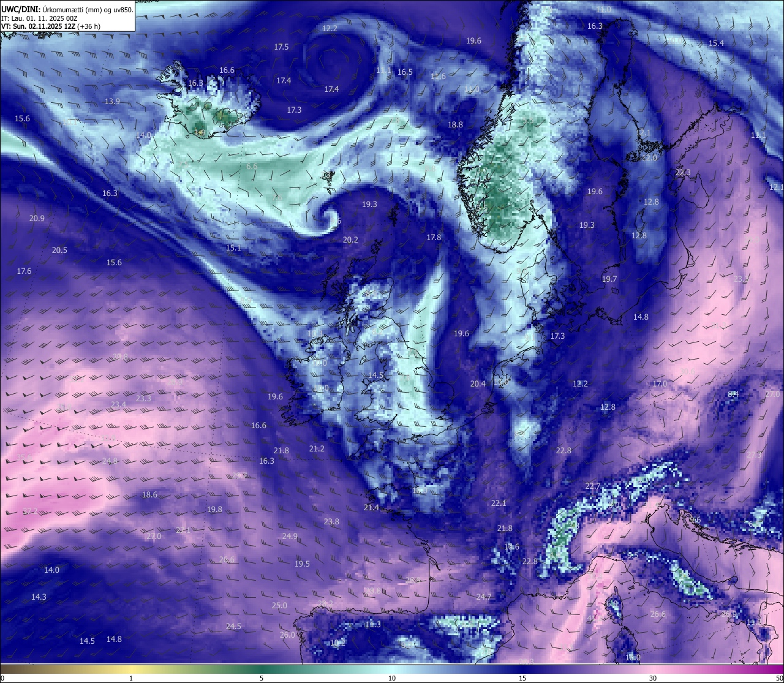Click the map value 17.5

281,47
